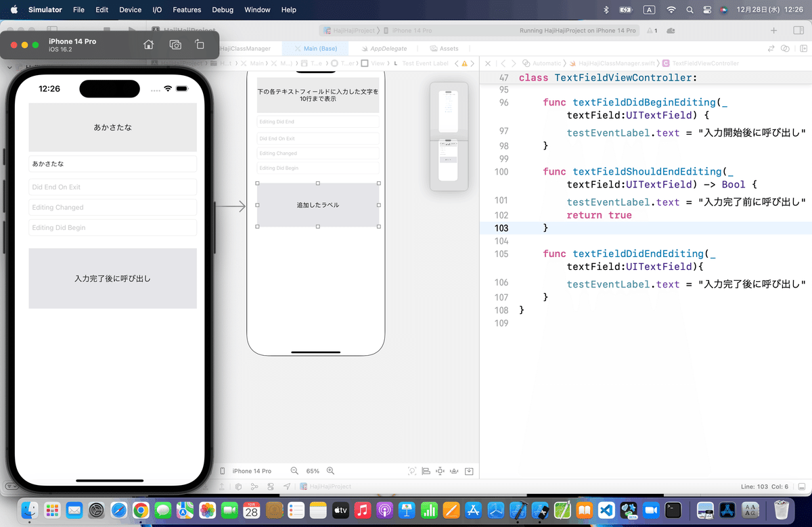The height and width of the screenshot is (527, 812).
Task: Click HajiHajiProject in the debug bar
Action: pos(325,486)
